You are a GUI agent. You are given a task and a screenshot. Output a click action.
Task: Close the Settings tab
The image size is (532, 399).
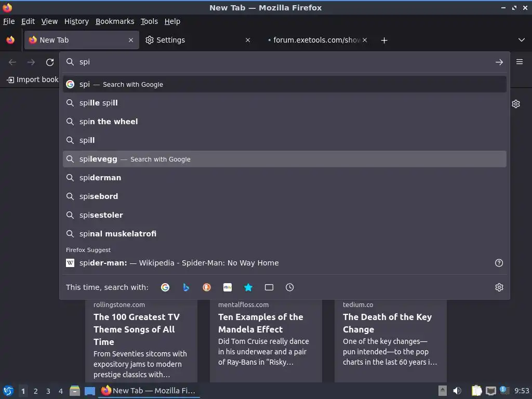pos(248,40)
